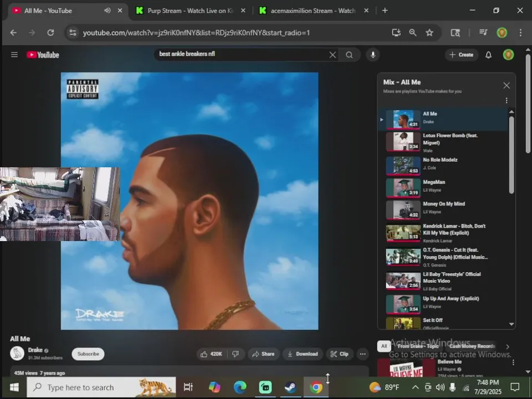Screen dimensions: 532x399
Task: Select MegaMan by Lil Wayne
Action: 443,187
